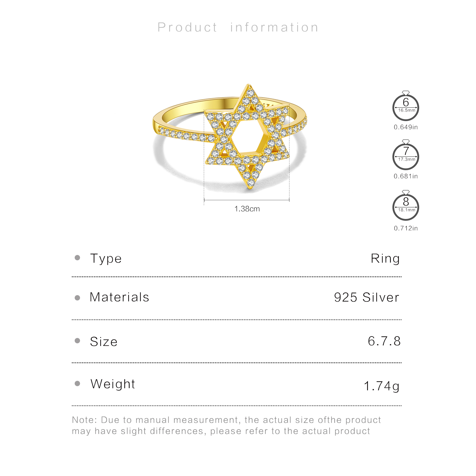Click the manual measurement note text
This screenshot has height=476, width=476.
[x=226, y=425]
